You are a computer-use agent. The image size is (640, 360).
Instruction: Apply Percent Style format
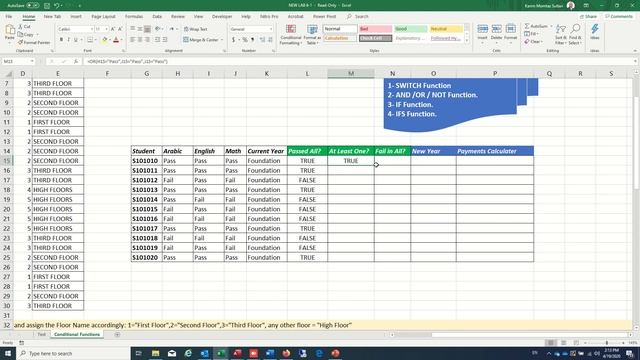click(x=245, y=40)
